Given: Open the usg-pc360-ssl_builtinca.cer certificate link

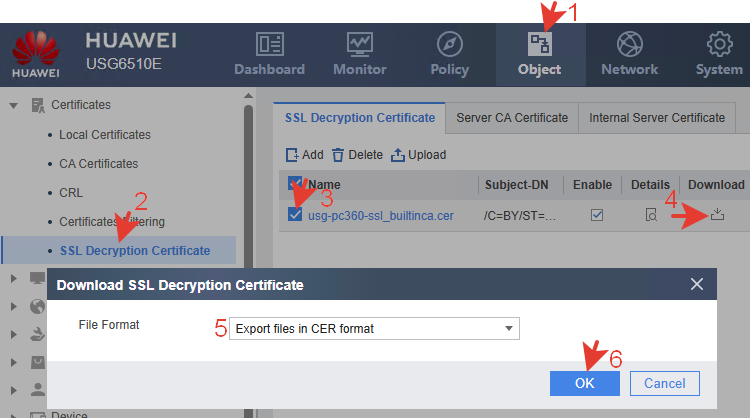Looking at the screenshot, I should point(381,216).
